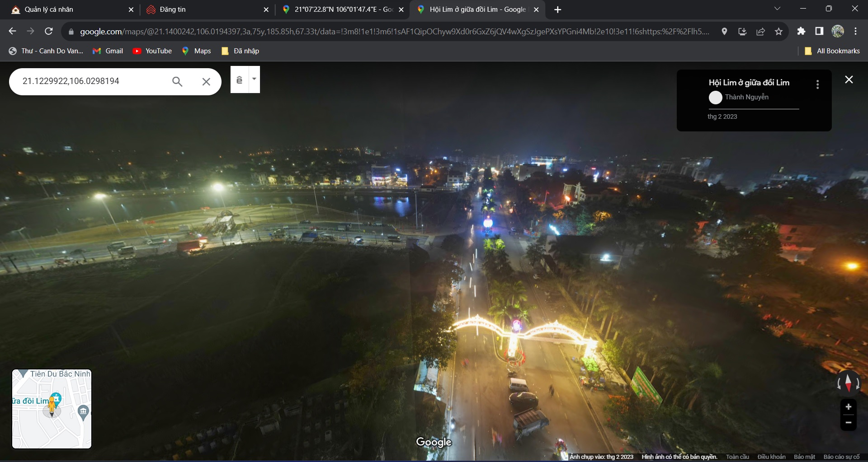
Task: Reload the current page
Action: pyautogui.click(x=49, y=31)
